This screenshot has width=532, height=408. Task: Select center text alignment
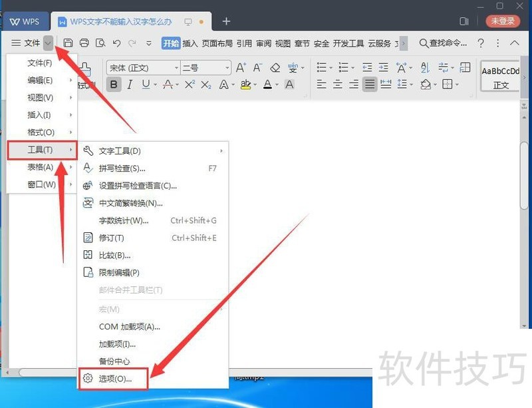(337, 84)
